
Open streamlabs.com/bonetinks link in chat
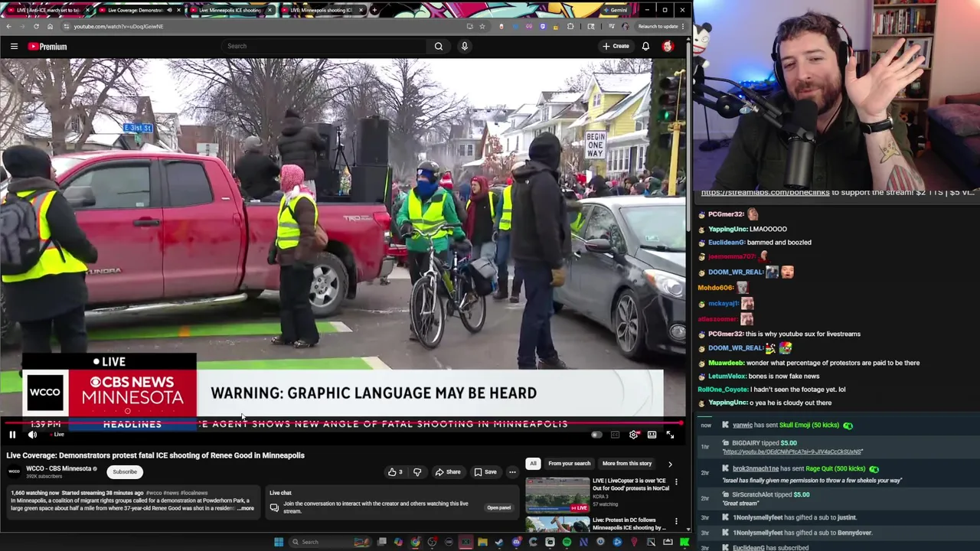(x=765, y=193)
